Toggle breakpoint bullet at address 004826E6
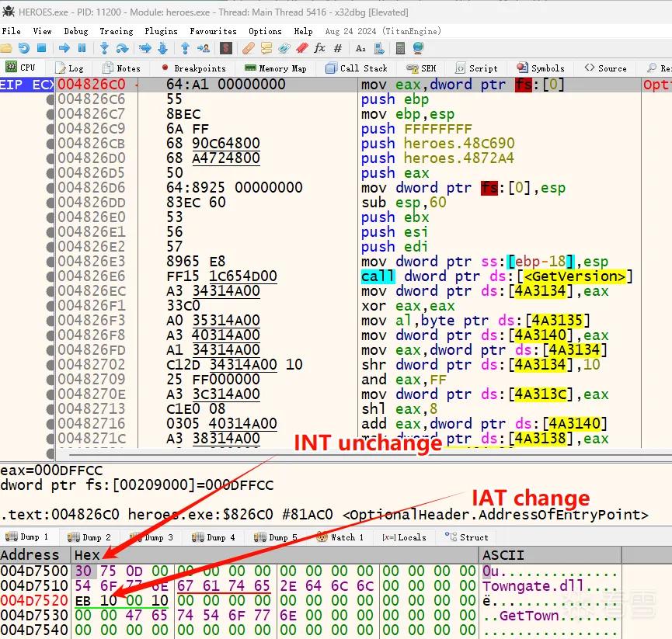This screenshot has width=672, height=639. pyautogui.click(x=50, y=276)
